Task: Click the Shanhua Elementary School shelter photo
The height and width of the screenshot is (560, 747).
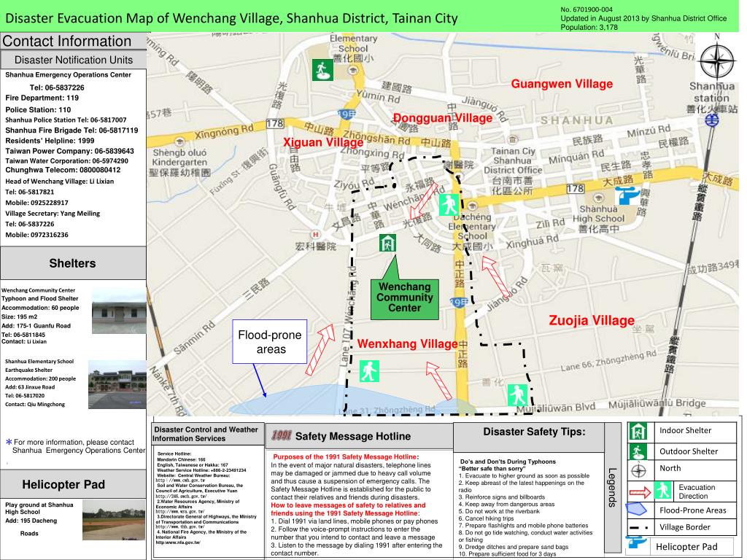Action: click(117, 384)
